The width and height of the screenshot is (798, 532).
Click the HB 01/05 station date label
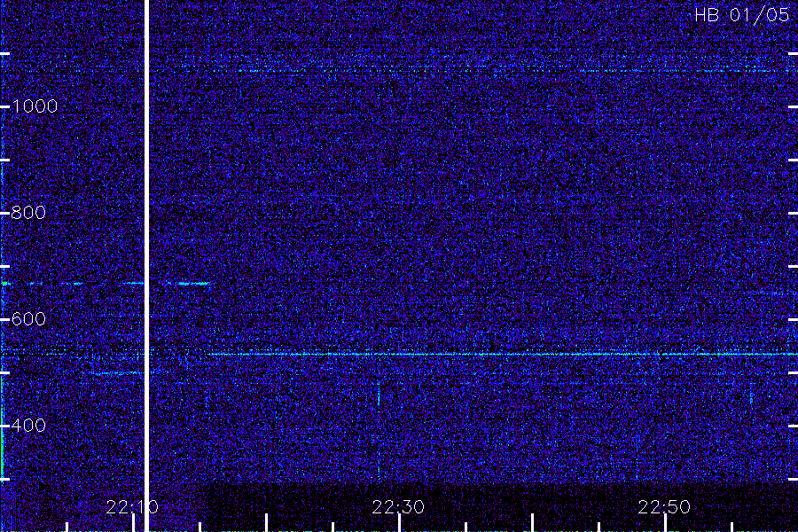pos(742,15)
